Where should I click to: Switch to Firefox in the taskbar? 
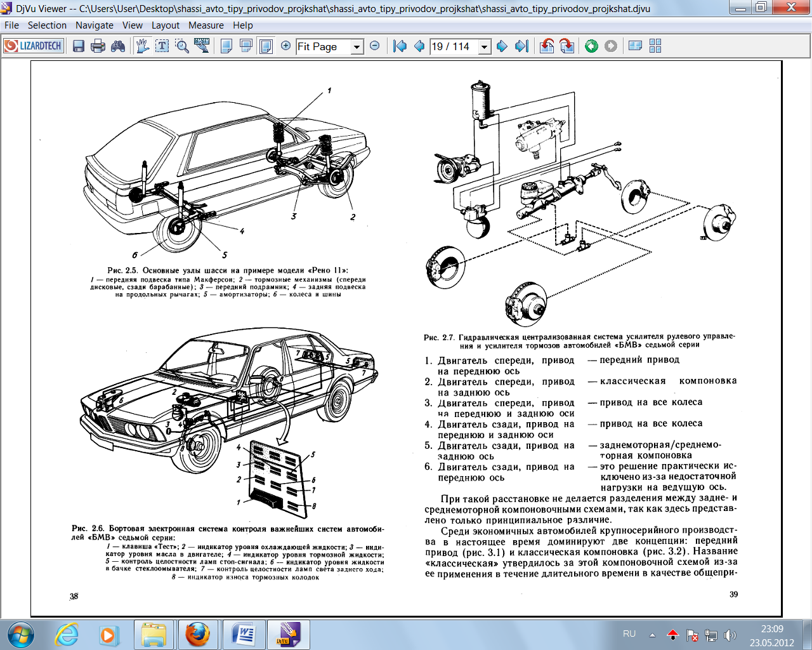198,634
